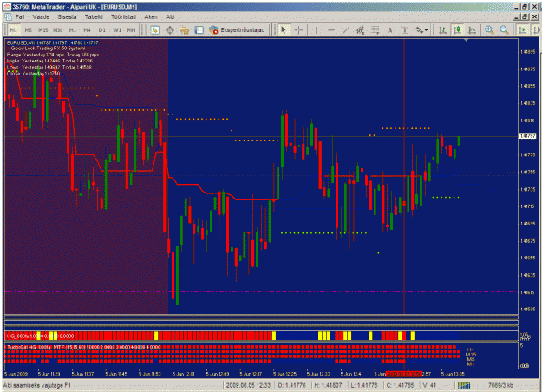Open the Sisesta menu

(x=67, y=16)
